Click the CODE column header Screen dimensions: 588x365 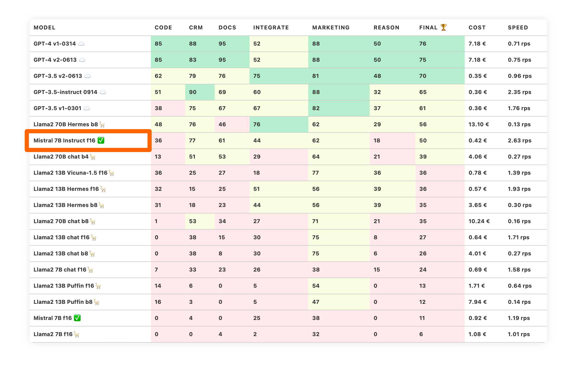(x=163, y=28)
